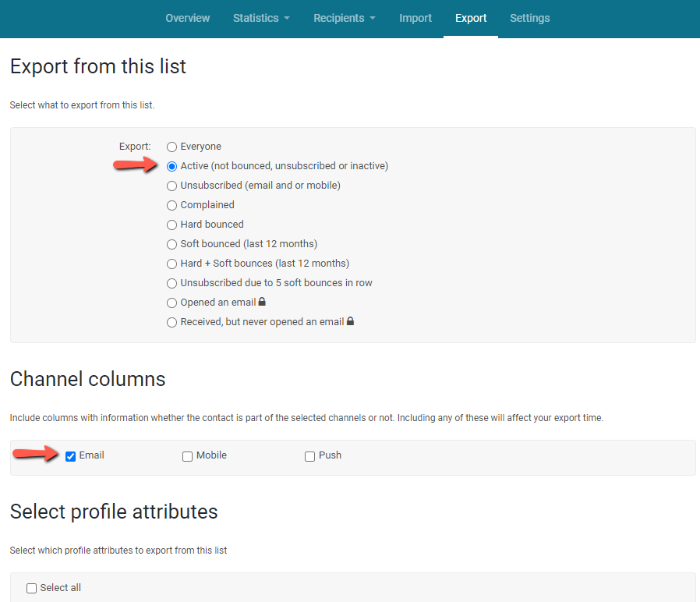
Task: Open the Settings tab
Action: pos(529,18)
